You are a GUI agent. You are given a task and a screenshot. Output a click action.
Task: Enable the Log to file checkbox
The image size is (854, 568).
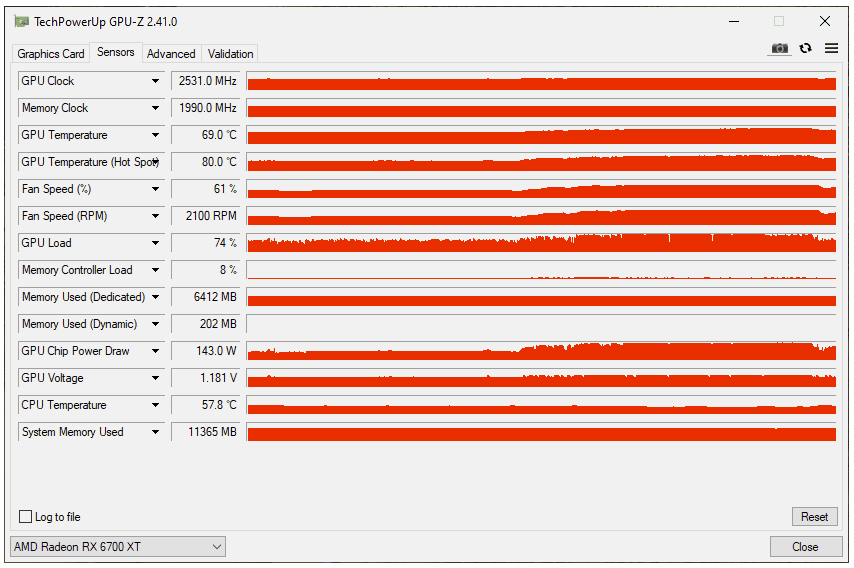click(x=26, y=517)
